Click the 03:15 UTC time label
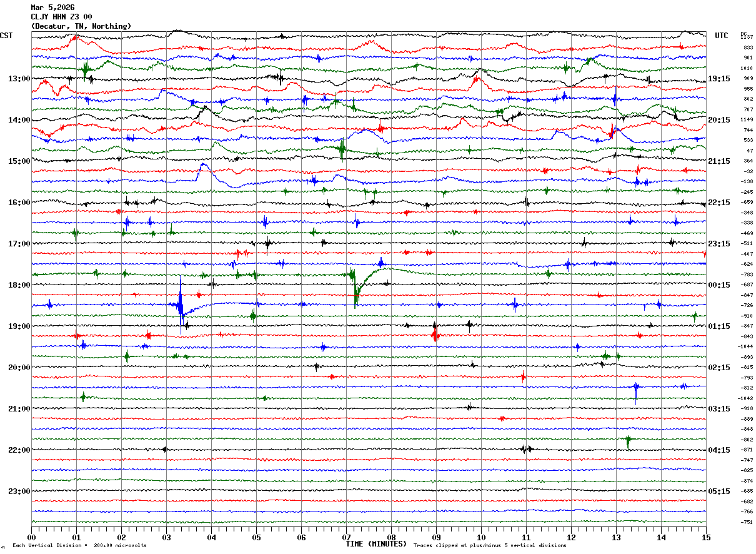The image size is (756, 554). (x=719, y=409)
